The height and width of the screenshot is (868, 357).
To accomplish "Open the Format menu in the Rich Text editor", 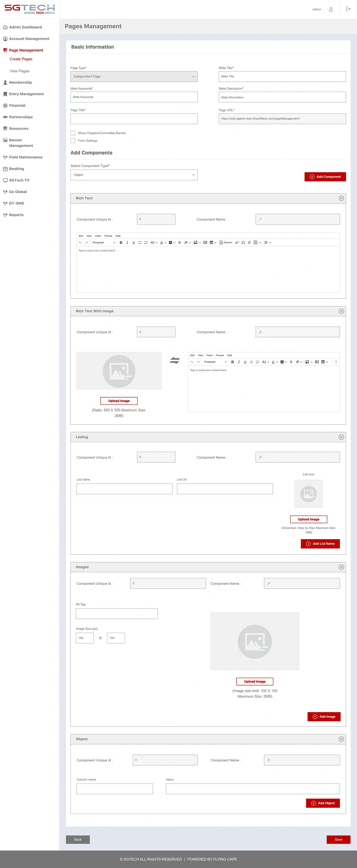I will coord(108,235).
